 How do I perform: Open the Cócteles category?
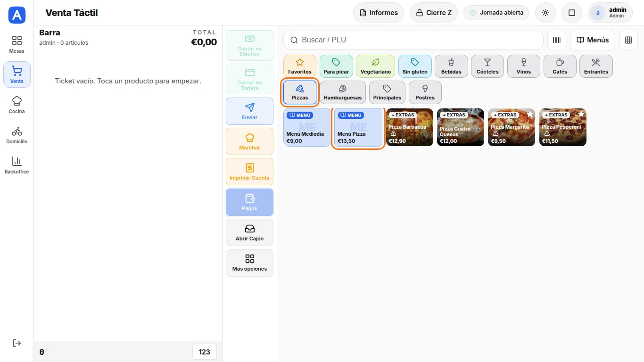(x=487, y=66)
